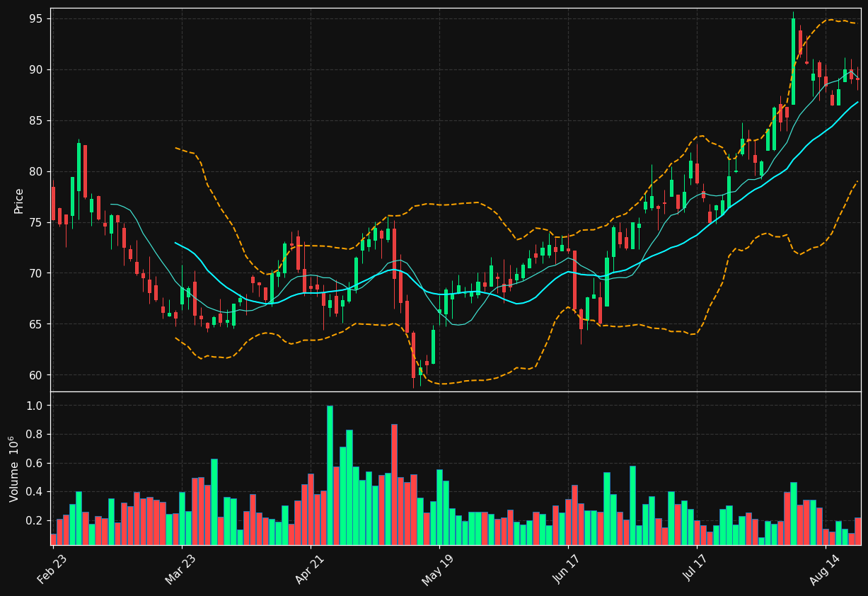Image resolution: width=868 pixels, height=596 pixels.
Task: Click the 60 price axis label
Action: coord(36,375)
